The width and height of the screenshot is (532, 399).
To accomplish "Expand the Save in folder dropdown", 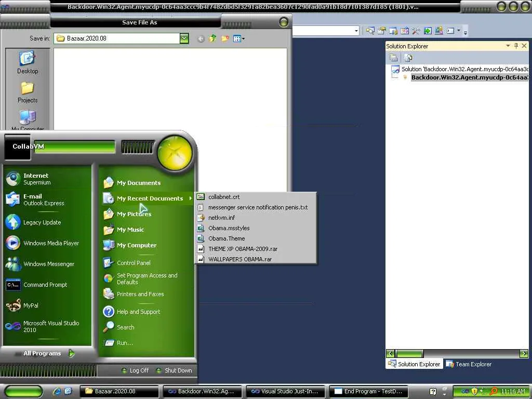I will tap(184, 38).
